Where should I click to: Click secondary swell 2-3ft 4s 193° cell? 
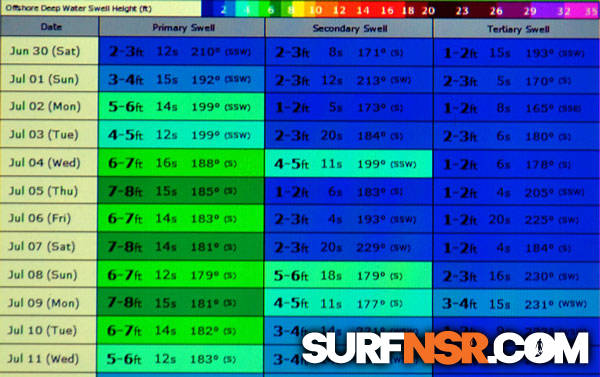349,219
